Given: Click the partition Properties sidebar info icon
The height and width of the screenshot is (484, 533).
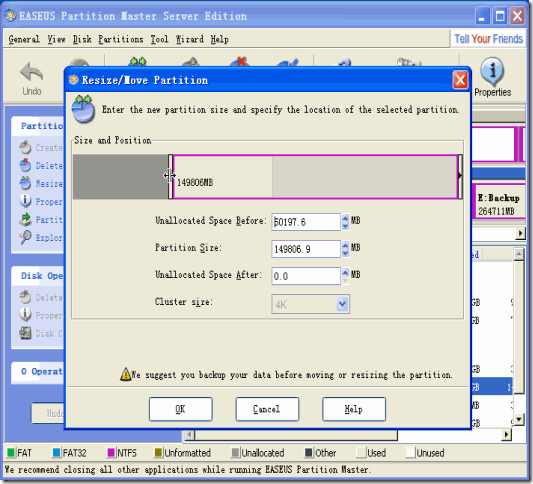Looking at the screenshot, I should pyautogui.click(x=25, y=201).
